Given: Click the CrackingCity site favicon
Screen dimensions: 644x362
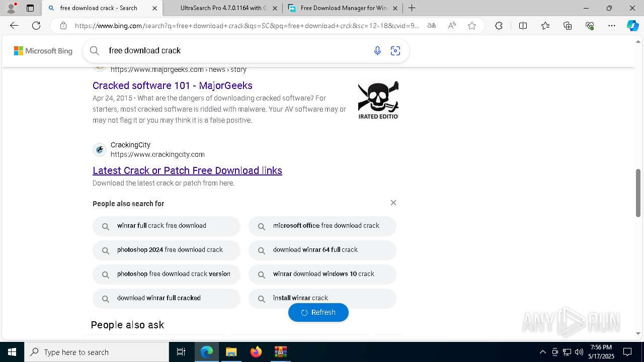Looking at the screenshot, I should coord(100,149).
